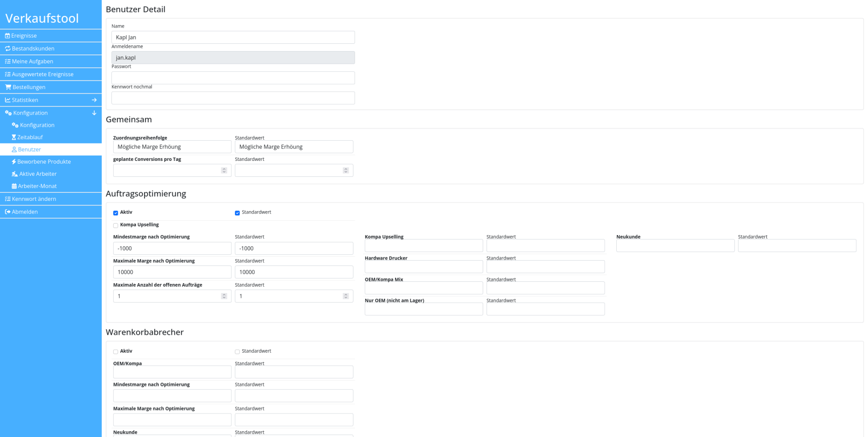Open Aktive Arbeiter configuration page

click(x=38, y=174)
